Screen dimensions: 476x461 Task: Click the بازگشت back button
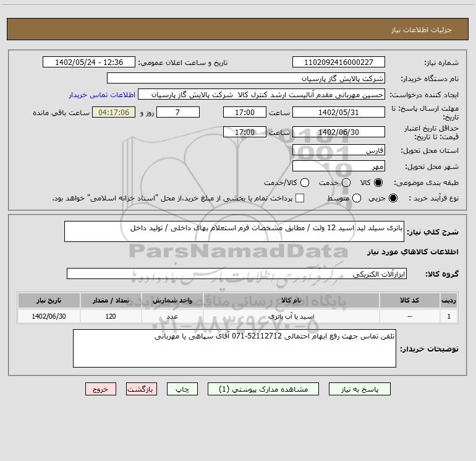pos(142,389)
